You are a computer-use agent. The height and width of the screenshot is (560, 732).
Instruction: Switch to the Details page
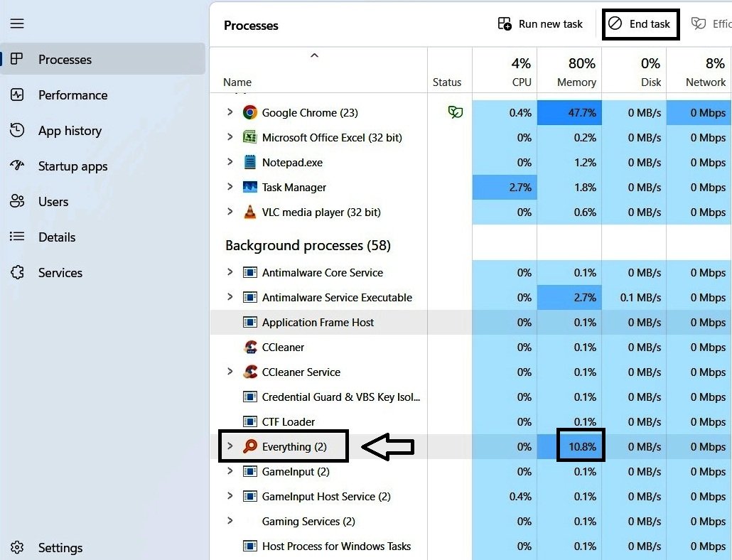click(x=103, y=237)
